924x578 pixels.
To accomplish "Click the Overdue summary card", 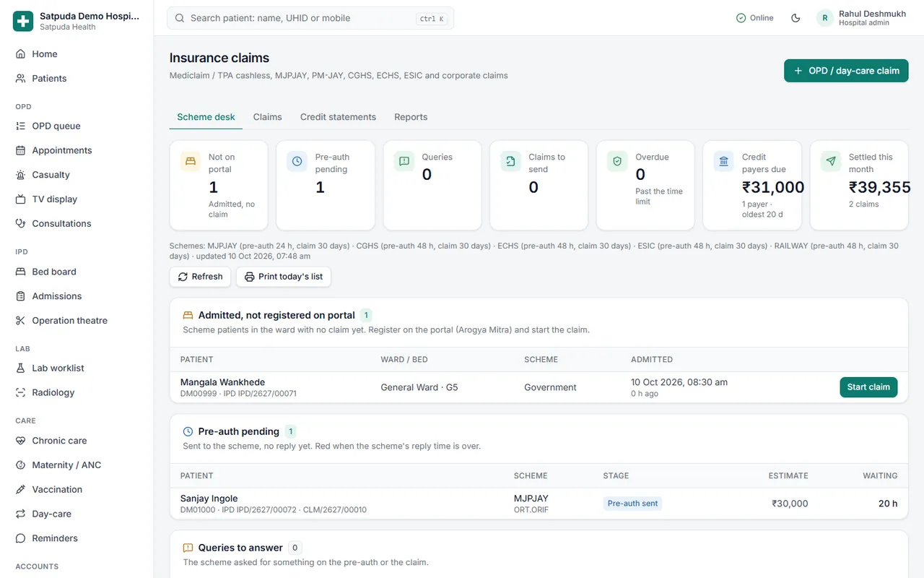I will [x=646, y=186].
